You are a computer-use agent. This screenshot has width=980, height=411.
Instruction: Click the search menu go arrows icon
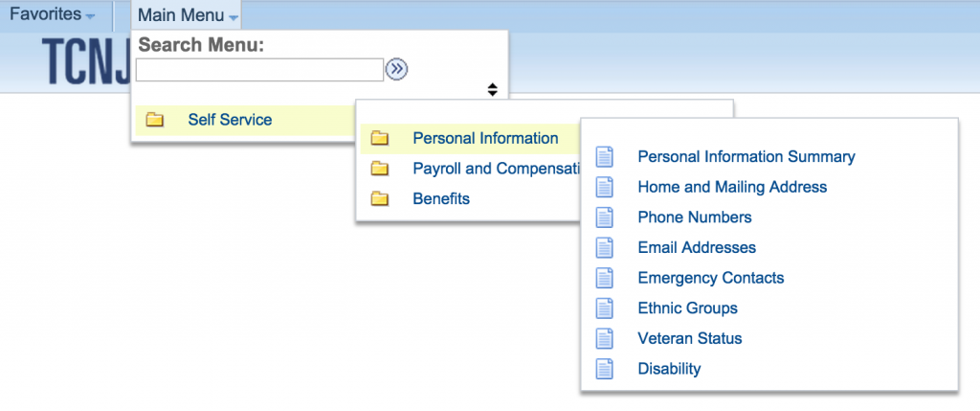[396, 69]
